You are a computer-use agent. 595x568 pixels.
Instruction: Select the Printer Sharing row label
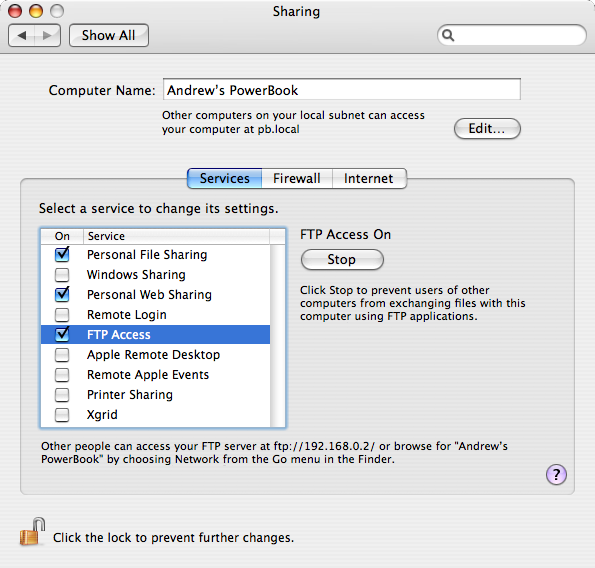129,395
